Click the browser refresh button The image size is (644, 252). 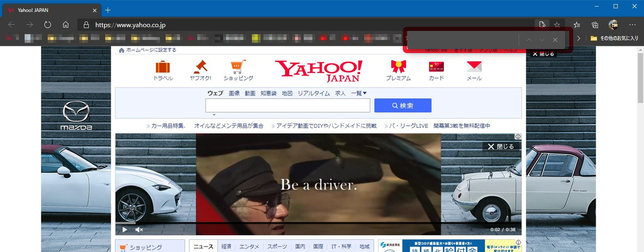click(x=48, y=25)
